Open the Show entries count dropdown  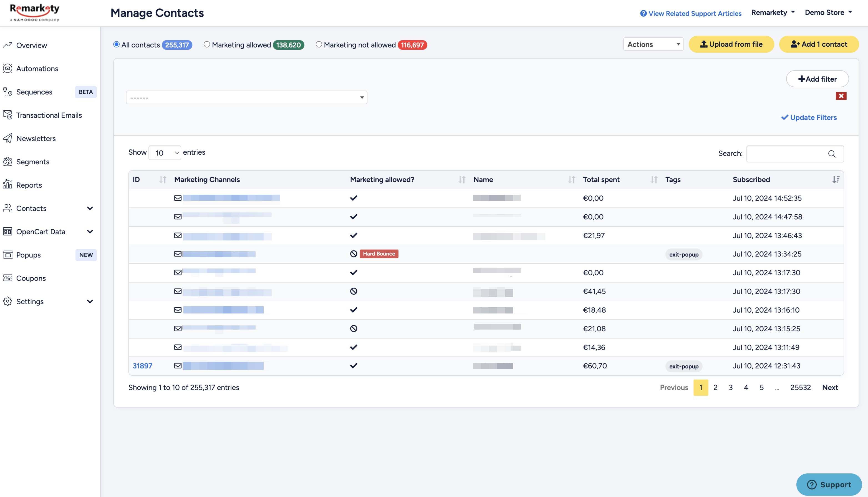tap(165, 153)
